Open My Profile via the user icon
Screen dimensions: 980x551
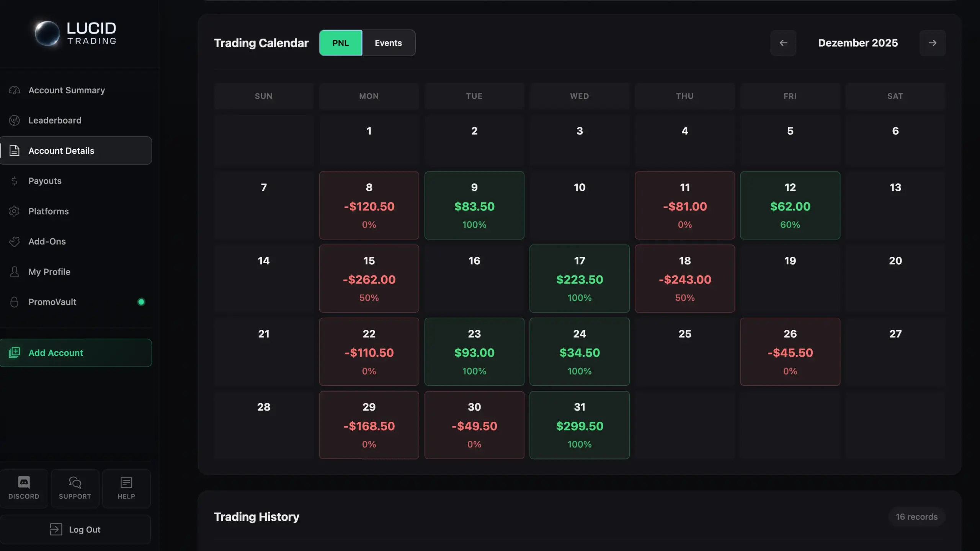click(14, 272)
